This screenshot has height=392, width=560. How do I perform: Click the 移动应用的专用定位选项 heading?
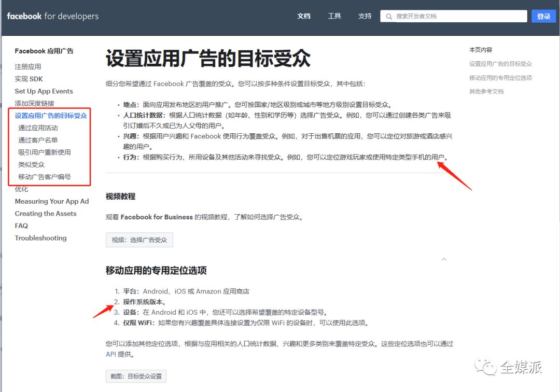(x=156, y=271)
